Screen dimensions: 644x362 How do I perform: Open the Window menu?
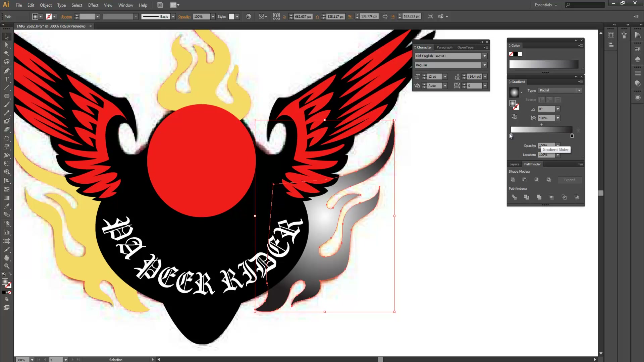(x=125, y=5)
